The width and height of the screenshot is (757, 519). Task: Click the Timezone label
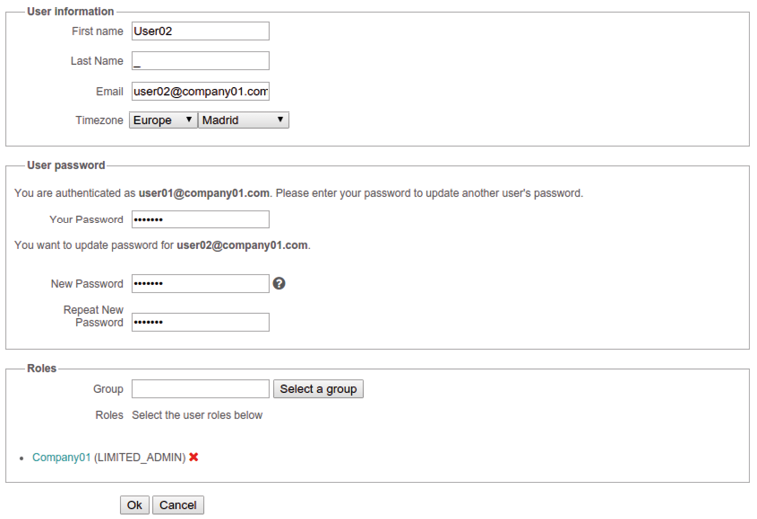point(99,120)
